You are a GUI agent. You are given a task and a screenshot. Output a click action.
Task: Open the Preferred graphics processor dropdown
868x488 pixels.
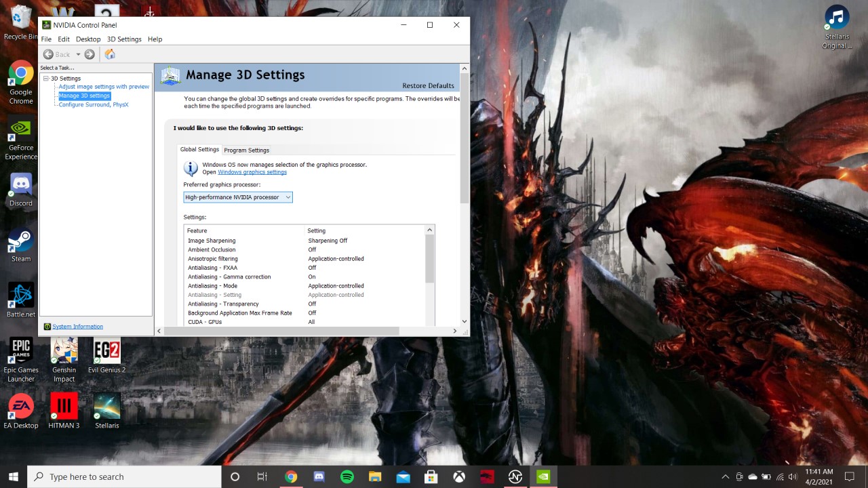pos(237,197)
